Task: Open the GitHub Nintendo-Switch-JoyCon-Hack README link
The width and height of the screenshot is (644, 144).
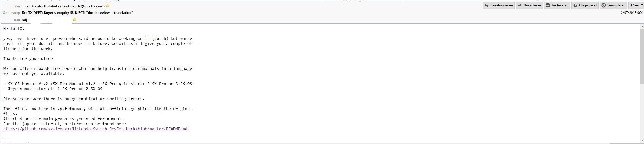Action: pyautogui.click(x=95, y=129)
